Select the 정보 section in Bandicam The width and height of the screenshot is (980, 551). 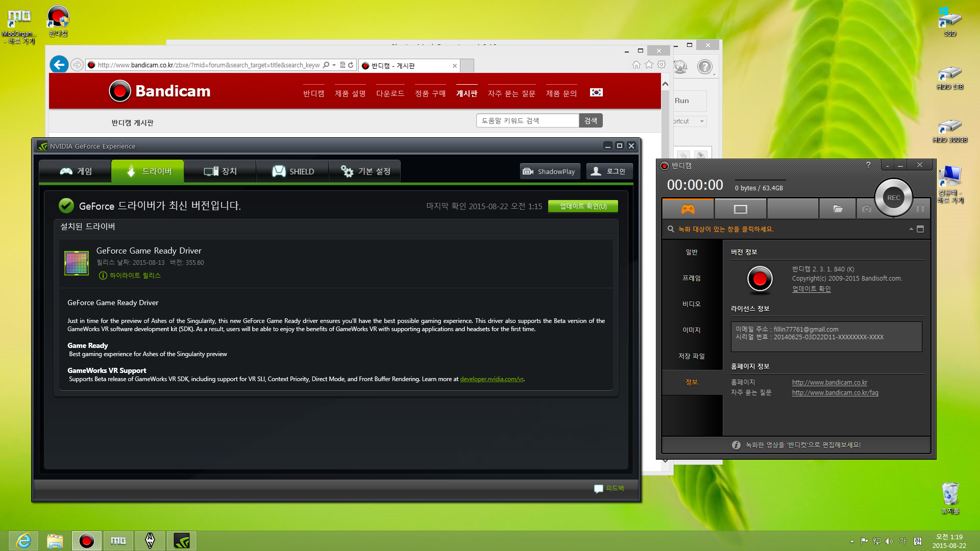[692, 382]
